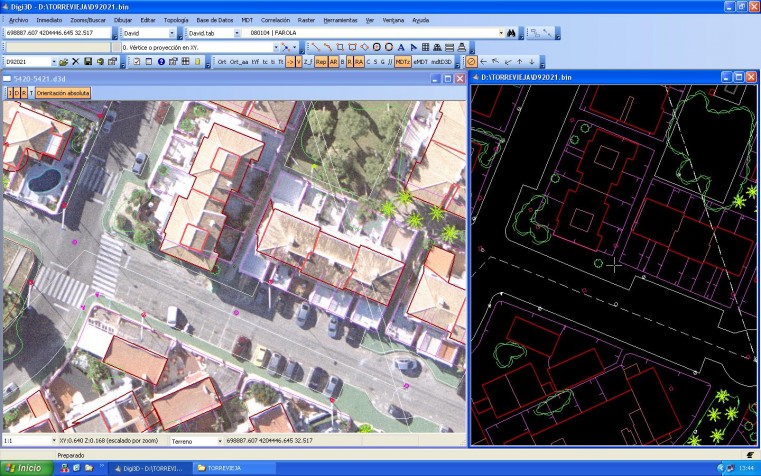Click the X delete icon beside D92021
Image resolution: width=761 pixels, height=476 pixels.
pyautogui.click(x=77, y=62)
